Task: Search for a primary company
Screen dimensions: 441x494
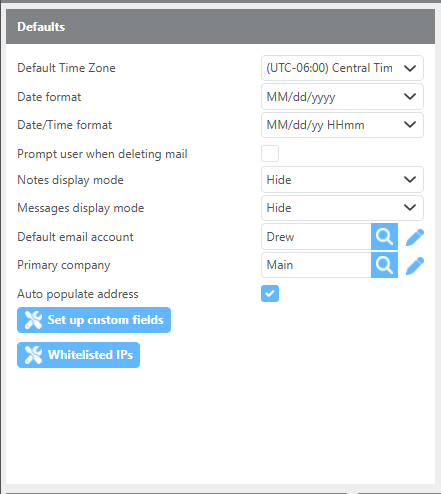Action: tap(384, 265)
